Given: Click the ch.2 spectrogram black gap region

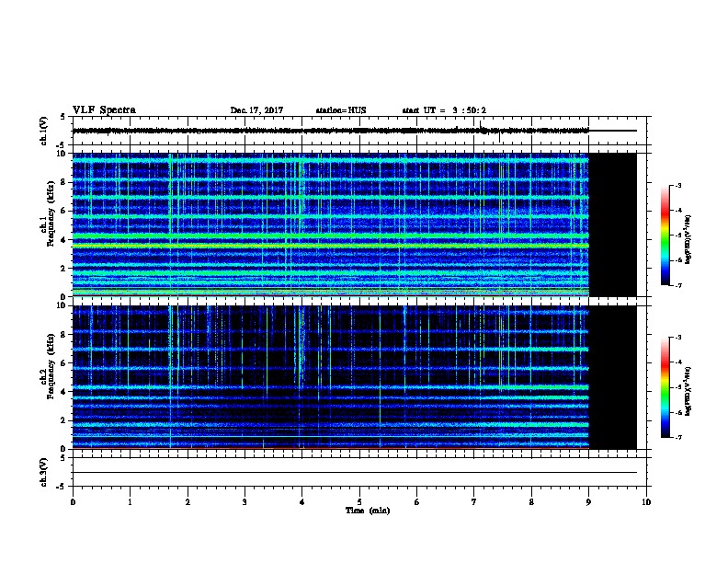Looking at the screenshot, I should pos(612,377).
